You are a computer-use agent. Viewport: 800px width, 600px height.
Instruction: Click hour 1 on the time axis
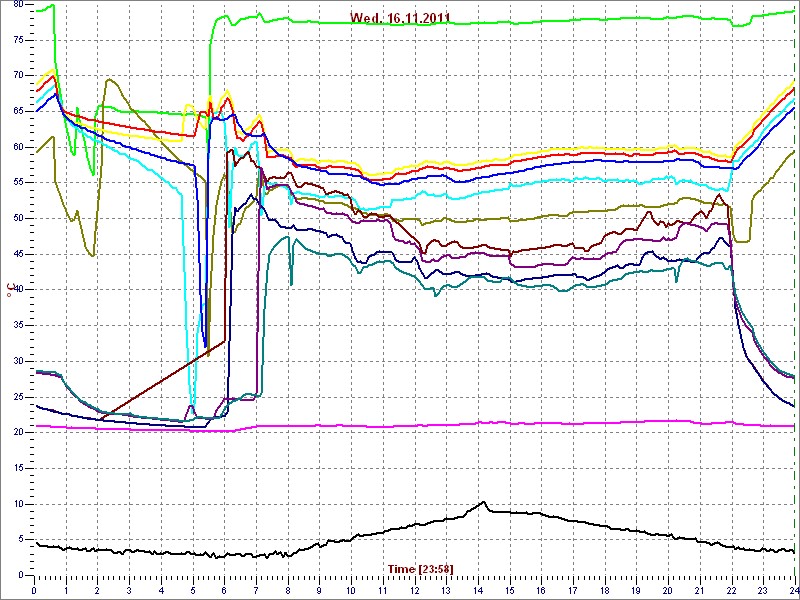tap(66, 589)
